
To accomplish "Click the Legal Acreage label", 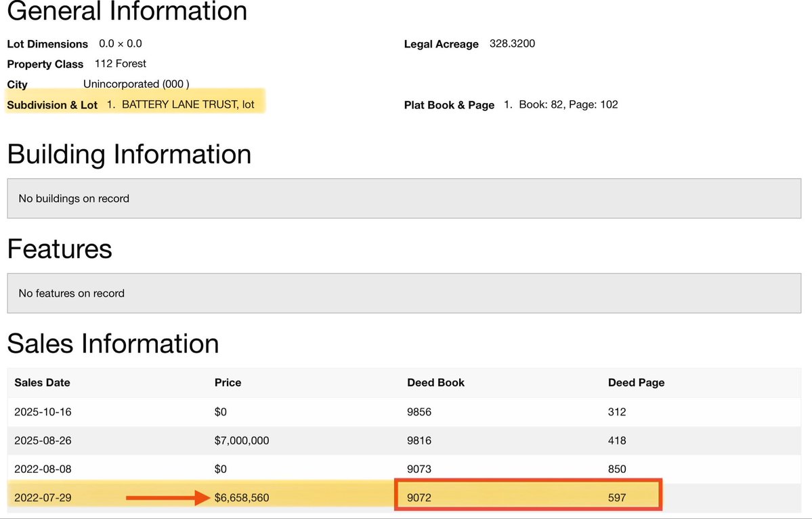I will (441, 44).
